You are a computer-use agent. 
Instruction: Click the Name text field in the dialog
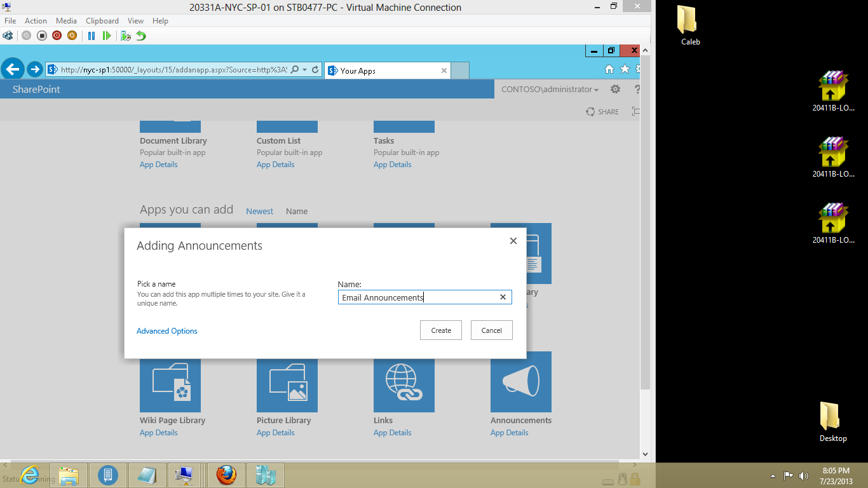point(425,297)
